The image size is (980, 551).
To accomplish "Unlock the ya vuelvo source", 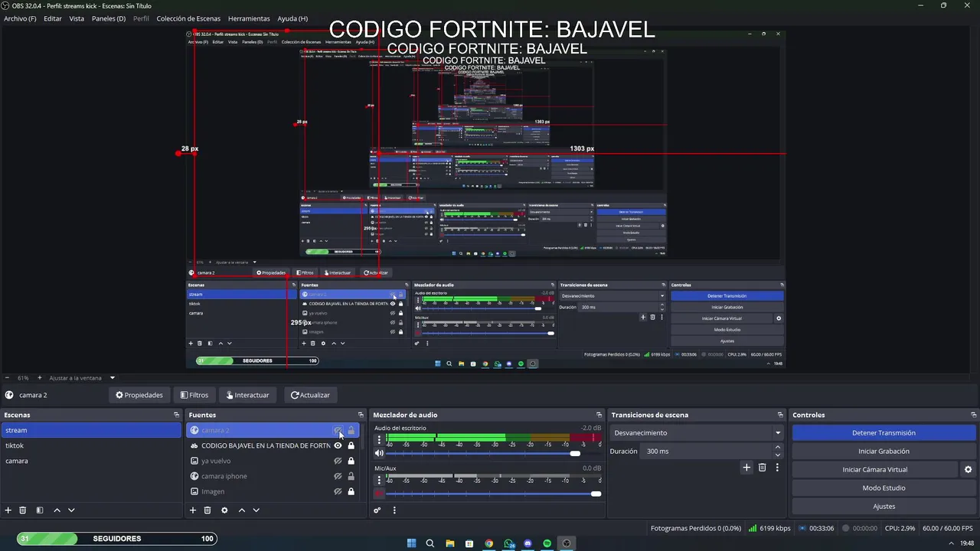I will tap(351, 461).
